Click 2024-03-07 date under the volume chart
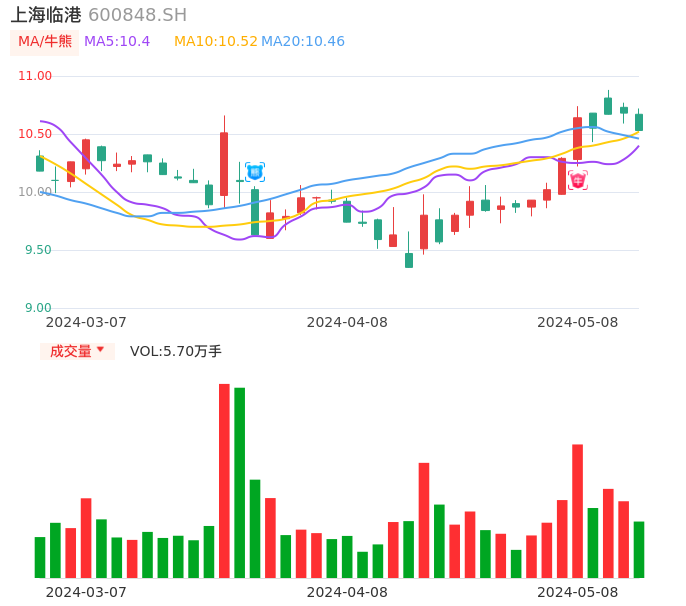This screenshot has width=686, height=606. [86, 592]
